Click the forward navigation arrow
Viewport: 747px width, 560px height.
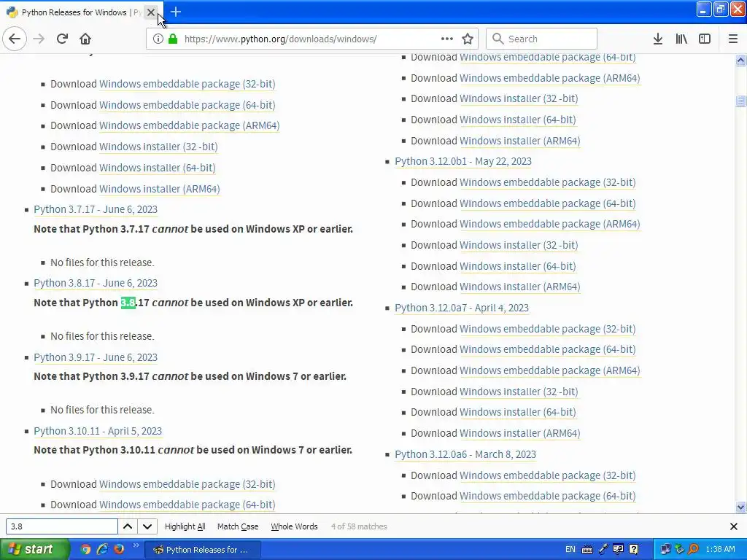click(39, 39)
